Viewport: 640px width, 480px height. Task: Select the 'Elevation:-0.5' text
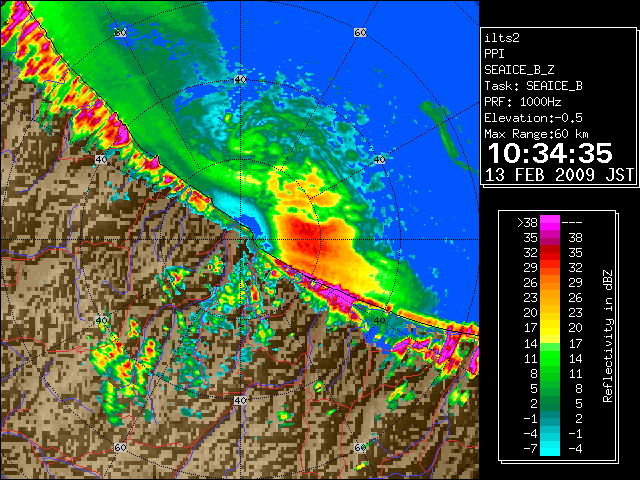pos(533,118)
